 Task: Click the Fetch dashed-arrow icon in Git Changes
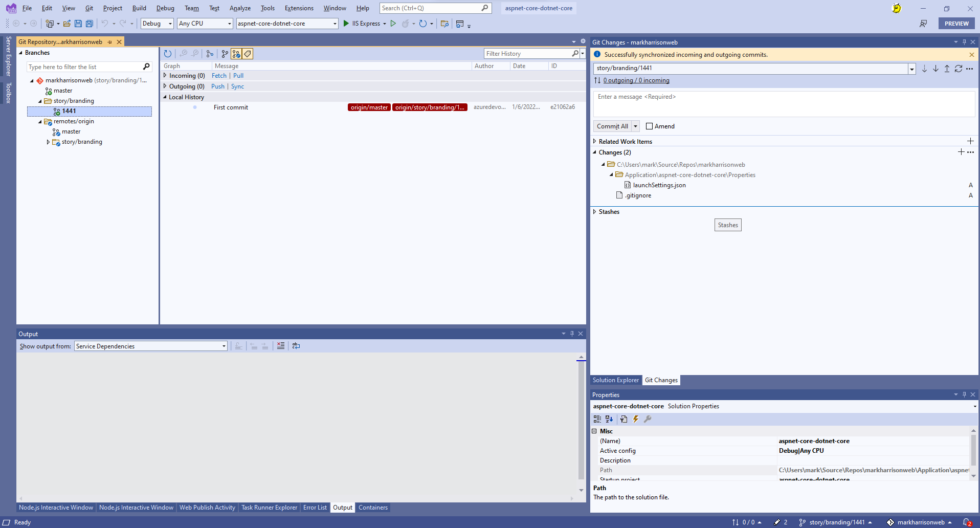tap(924, 69)
